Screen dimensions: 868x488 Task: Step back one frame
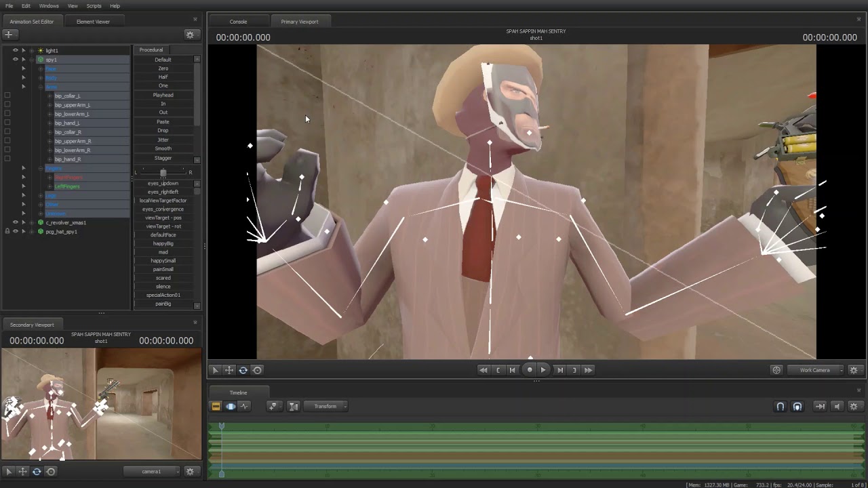tap(512, 370)
